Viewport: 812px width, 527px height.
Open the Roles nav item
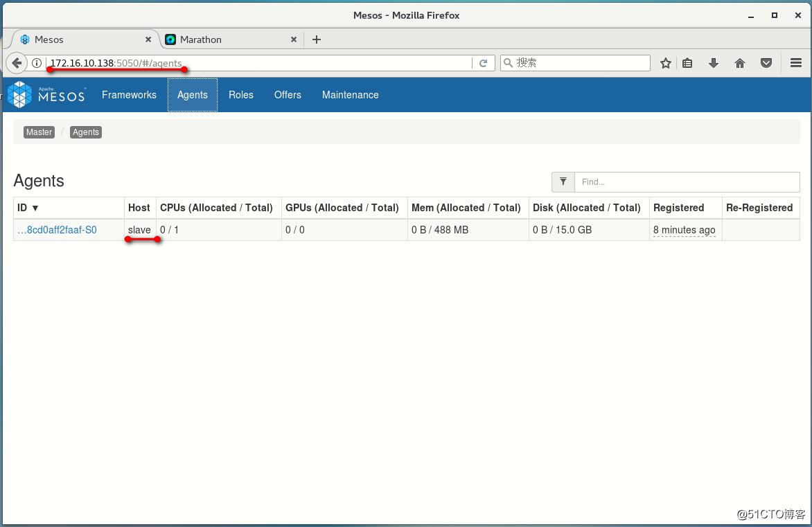click(241, 95)
